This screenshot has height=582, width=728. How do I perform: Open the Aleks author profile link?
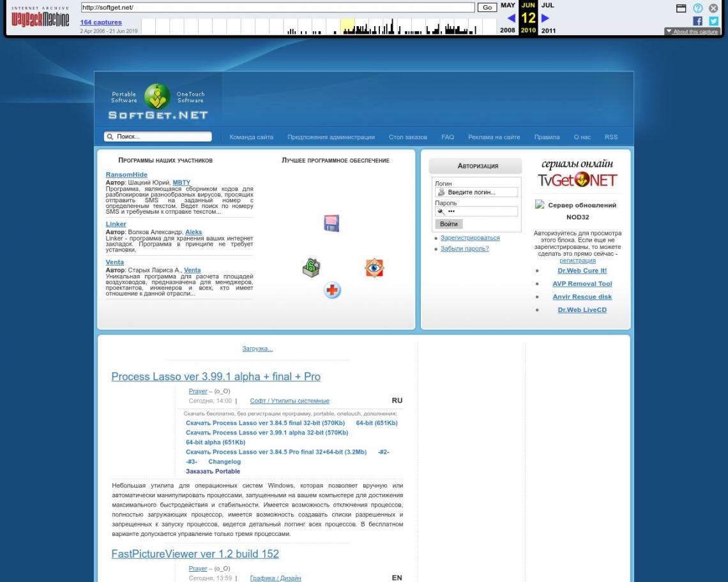pyautogui.click(x=193, y=232)
